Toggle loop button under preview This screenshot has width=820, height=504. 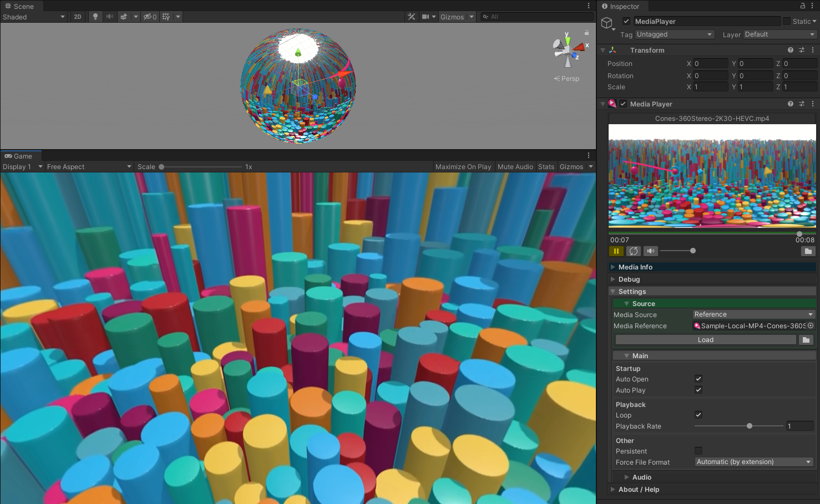634,251
